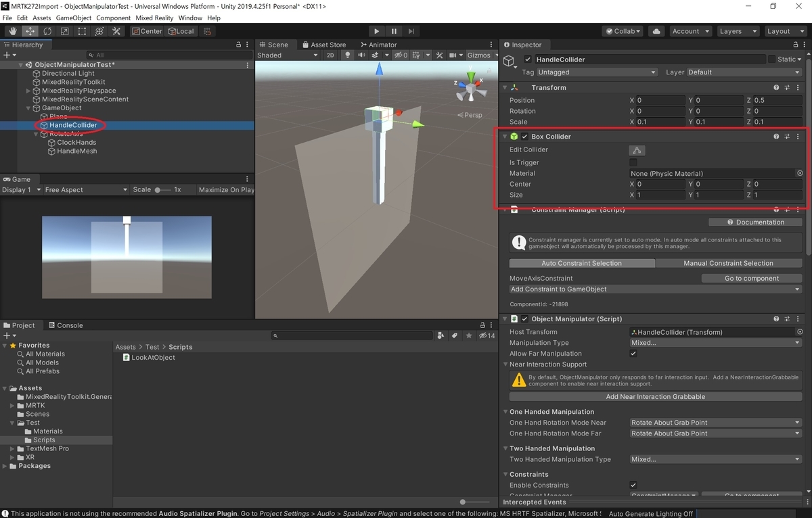Toggle Allow Far Manipulation checkbox
Viewport: 812px width, 518px height.
(x=633, y=354)
